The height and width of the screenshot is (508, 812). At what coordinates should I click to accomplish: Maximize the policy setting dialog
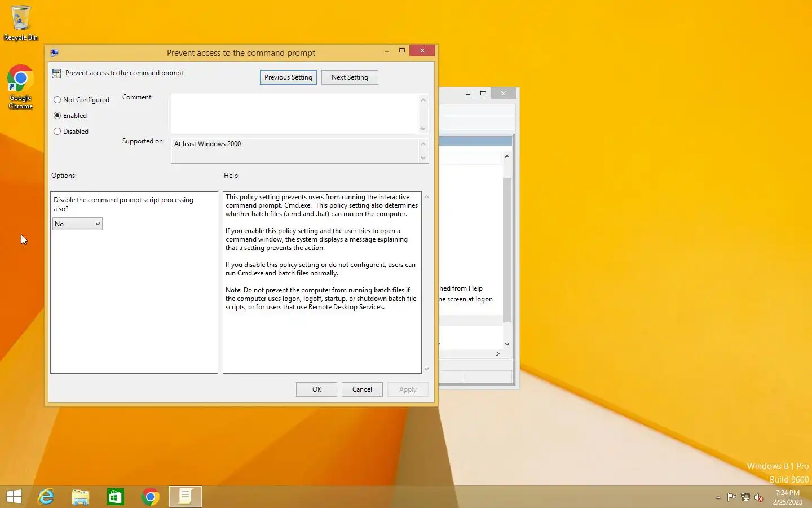tap(402, 51)
